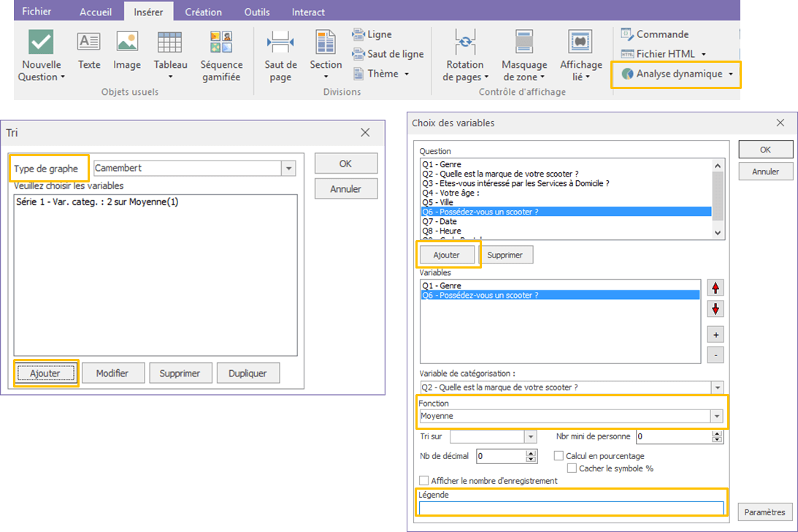Screen dimensions: 798x532
Task: Open the Type de graphe Camembert dropdown
Action: coord(288,169)
